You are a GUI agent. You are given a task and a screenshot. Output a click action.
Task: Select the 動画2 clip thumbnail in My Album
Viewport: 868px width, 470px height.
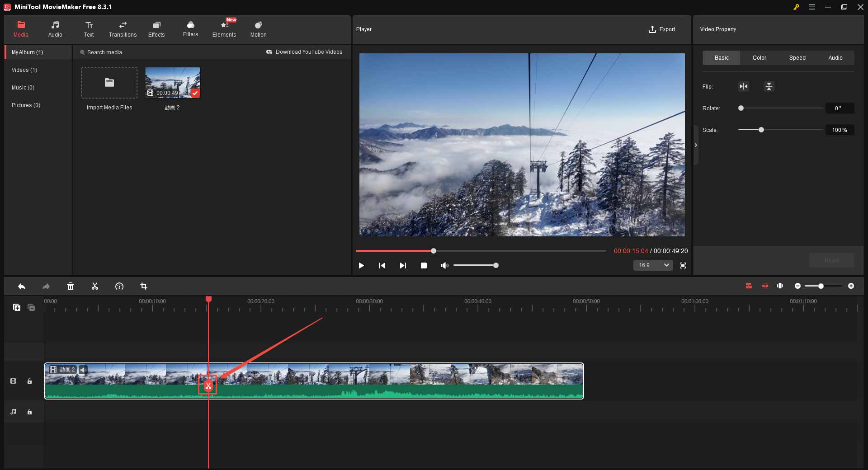pos(172,82)
